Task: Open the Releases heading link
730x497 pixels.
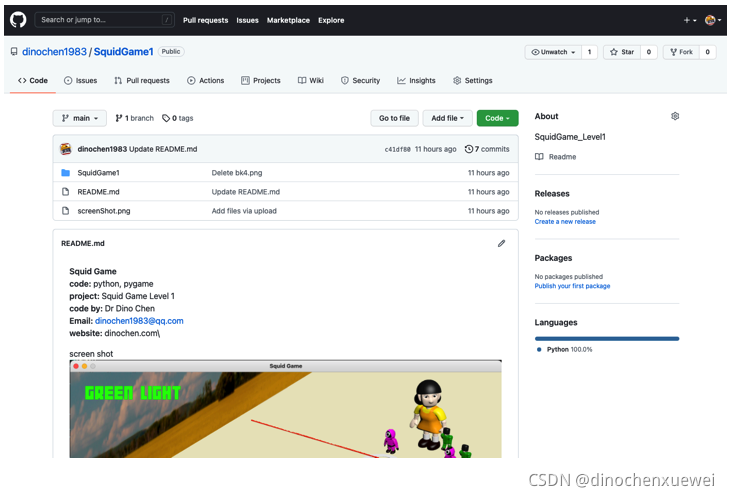Action: [552, 194]
